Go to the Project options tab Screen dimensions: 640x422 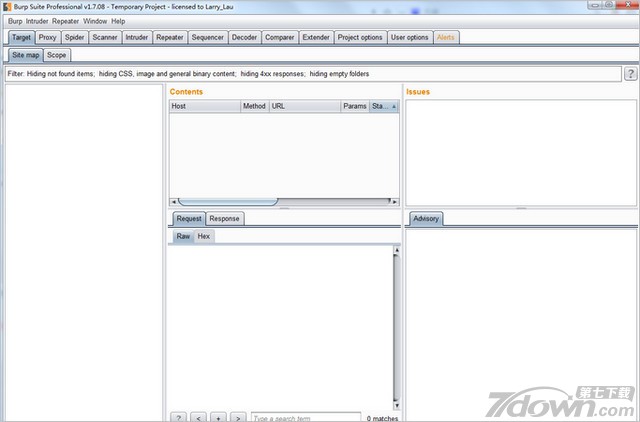click(x=360, y=38)
